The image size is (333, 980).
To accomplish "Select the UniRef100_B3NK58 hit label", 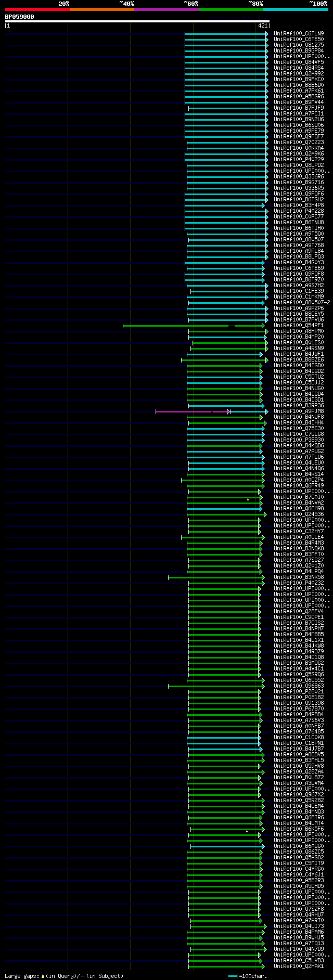I will pyautogui.click(x=299, y=577).
